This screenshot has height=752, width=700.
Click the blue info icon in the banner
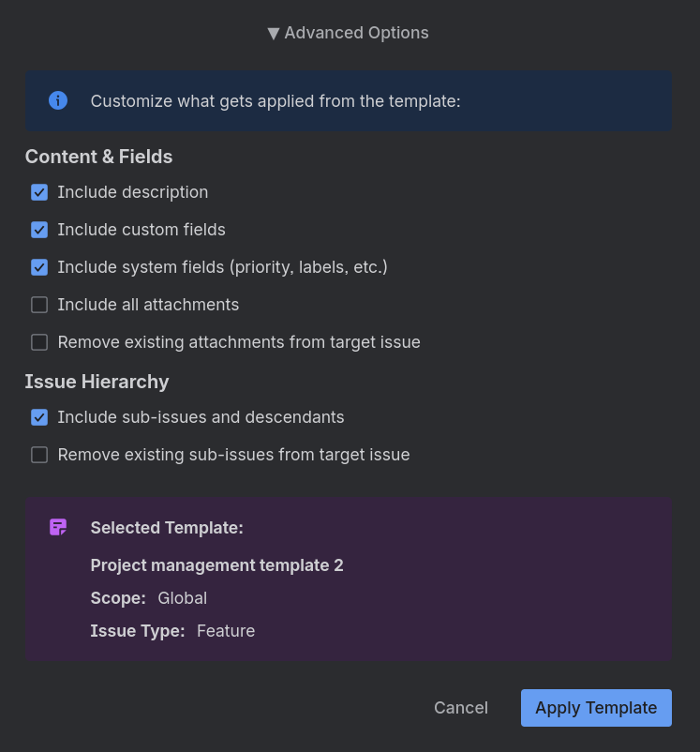click(x=57, y=100)
